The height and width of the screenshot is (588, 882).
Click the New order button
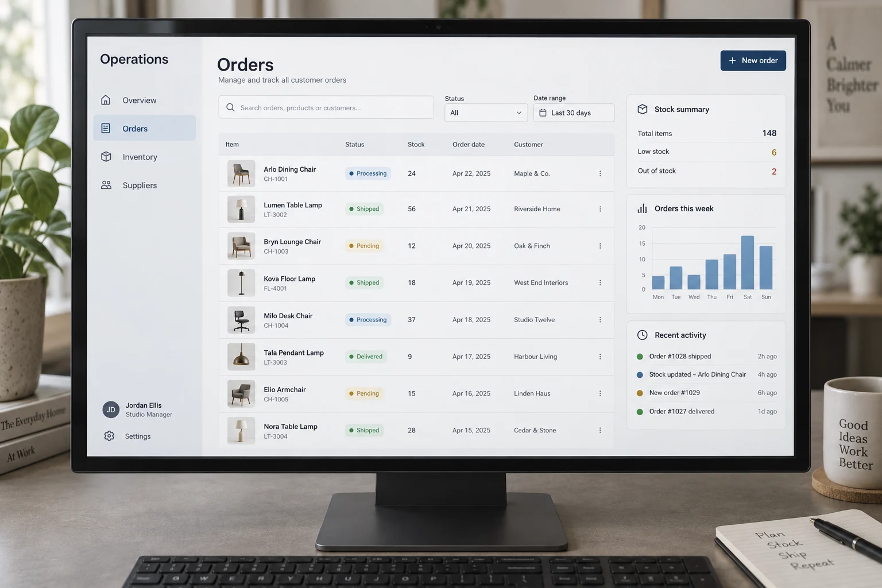pyautogui.click(x=753, y=60)
